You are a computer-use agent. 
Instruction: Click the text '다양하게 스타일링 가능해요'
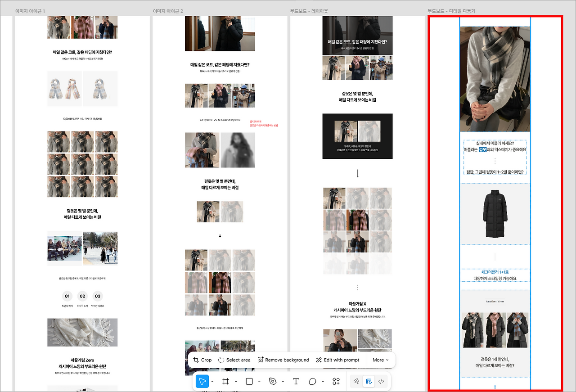[x=495, y=279]
